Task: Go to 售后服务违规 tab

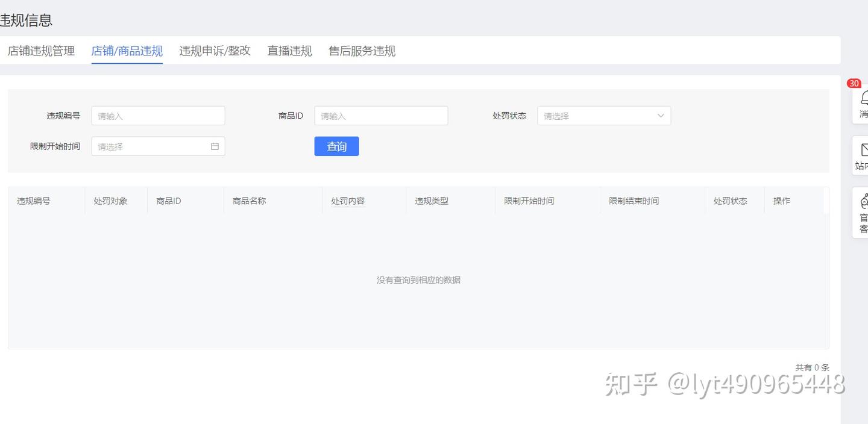Action: click(362, 51)
